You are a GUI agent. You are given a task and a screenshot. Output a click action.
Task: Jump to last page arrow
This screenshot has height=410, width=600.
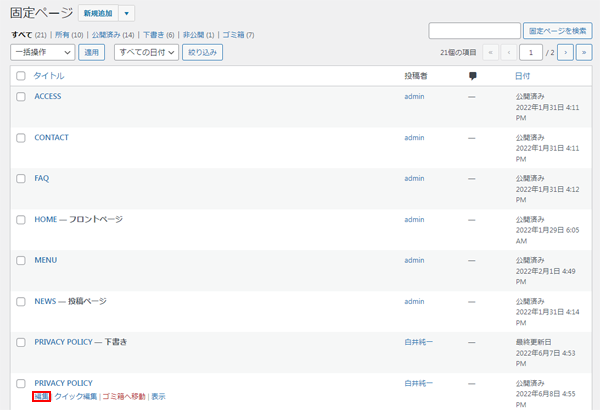tap(584, 52)
